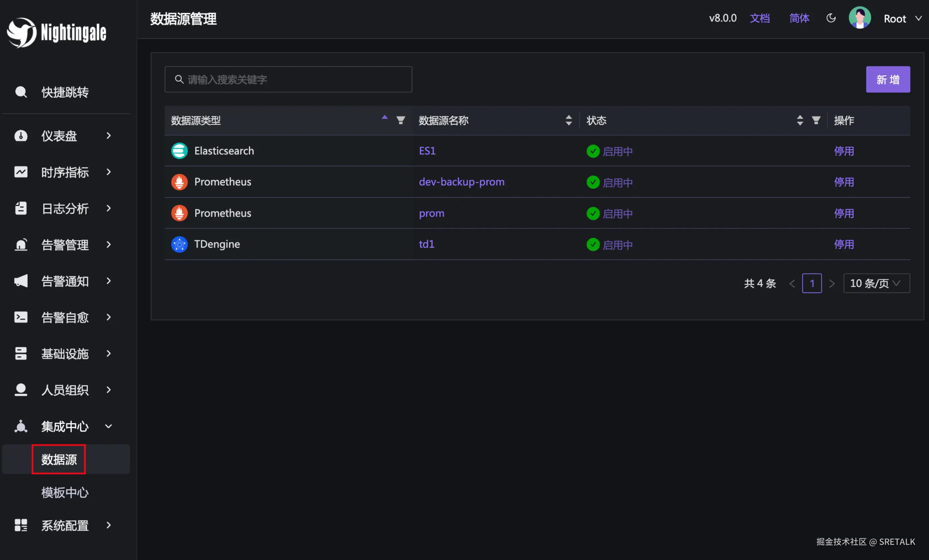Click the 新增 add button

click(x=888, y=80)
